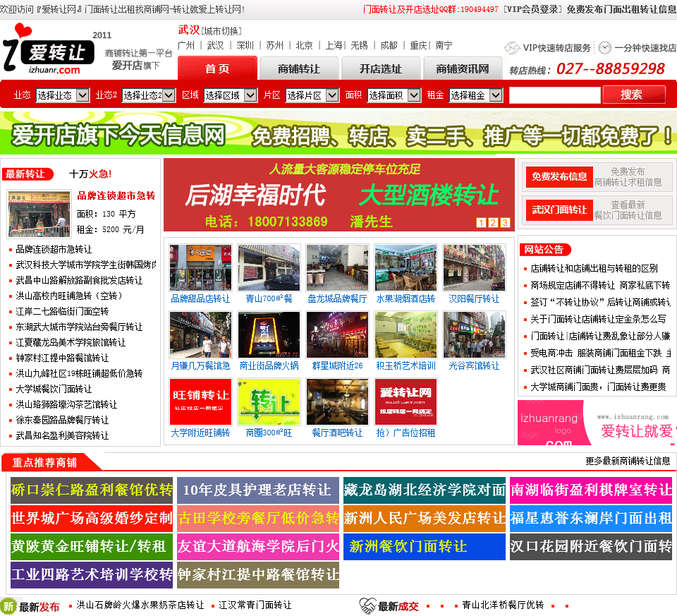Open 武昌中山路解放路副食批发店转让 listing

pyautogui.click(x=79, y=280)
